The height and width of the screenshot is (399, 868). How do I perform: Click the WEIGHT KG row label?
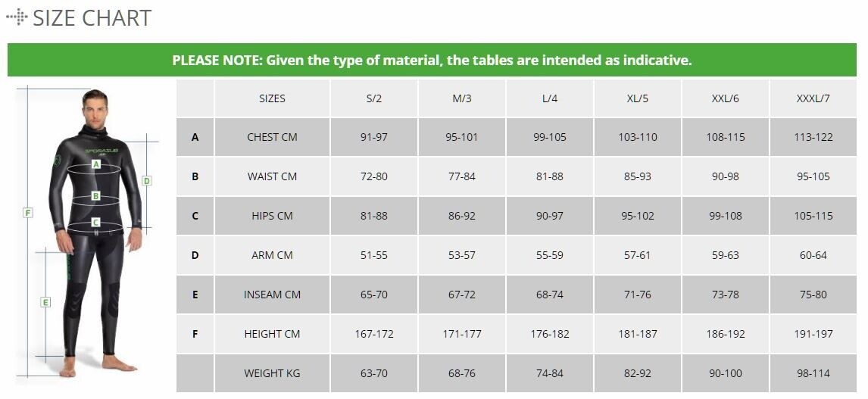click(x=272, y=373)
